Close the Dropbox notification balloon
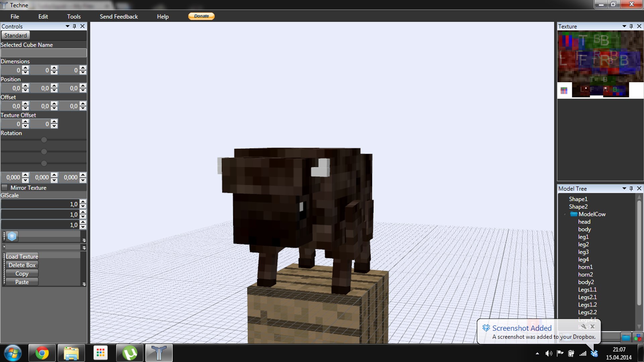This screenshot has width=644, height=362. coord(593,326)
